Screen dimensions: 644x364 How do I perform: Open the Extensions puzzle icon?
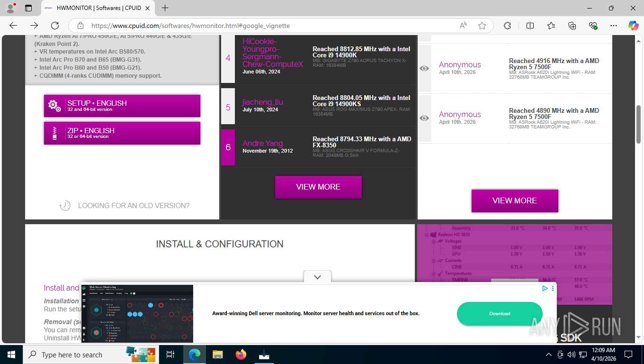(508, 26)
